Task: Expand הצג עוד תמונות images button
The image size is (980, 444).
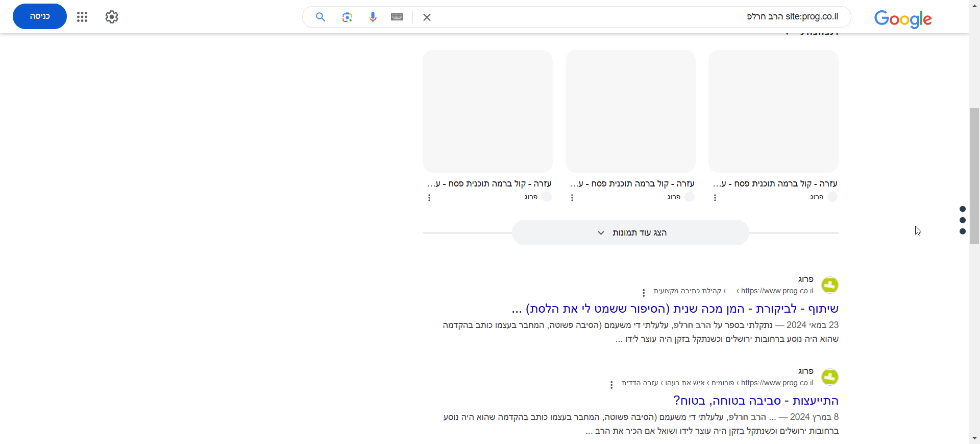Action: 630,232
